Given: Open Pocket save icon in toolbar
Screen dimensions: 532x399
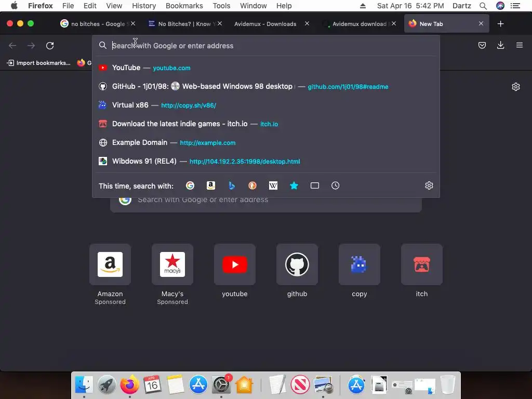Looking at the screenshot, I should point(482,45).
